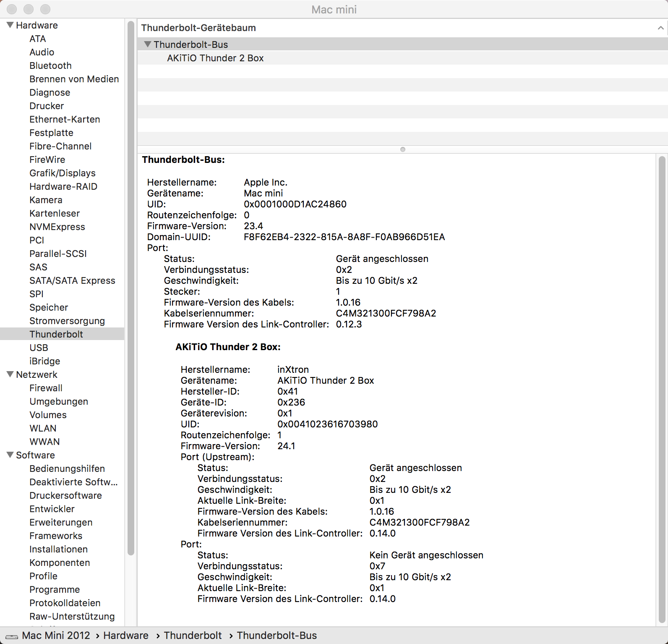Click Thunderbolt in the bottom path bar
This screenshot has width=668, height=644.
[x=193, y=636]
